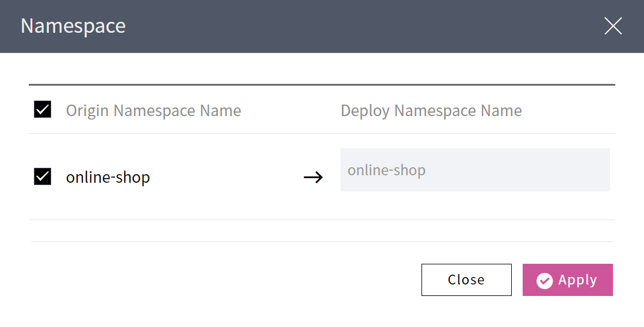Click the empty table row below online-shop
The image size is (644, 327).
pyautogui.click(x=322, y=230)
